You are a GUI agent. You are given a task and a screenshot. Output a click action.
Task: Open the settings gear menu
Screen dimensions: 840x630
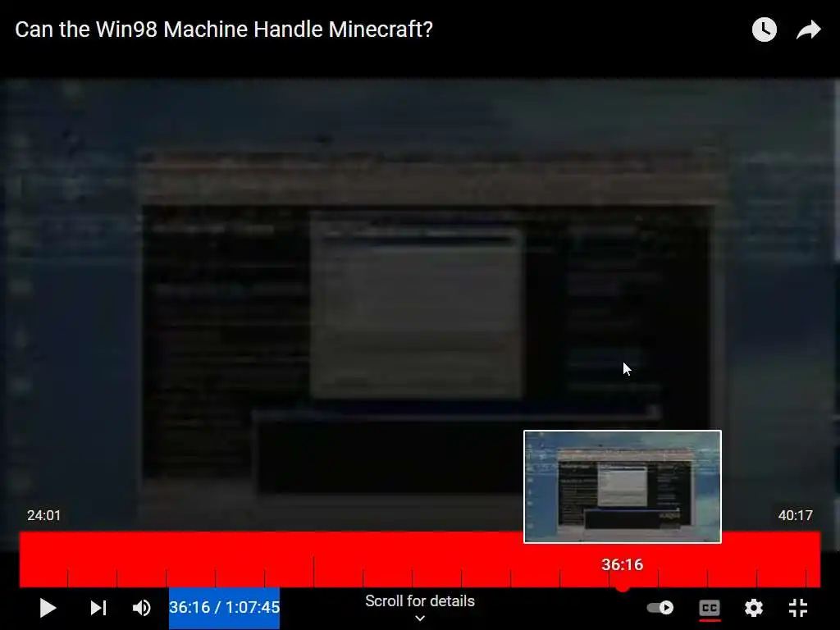pos(754,608)
